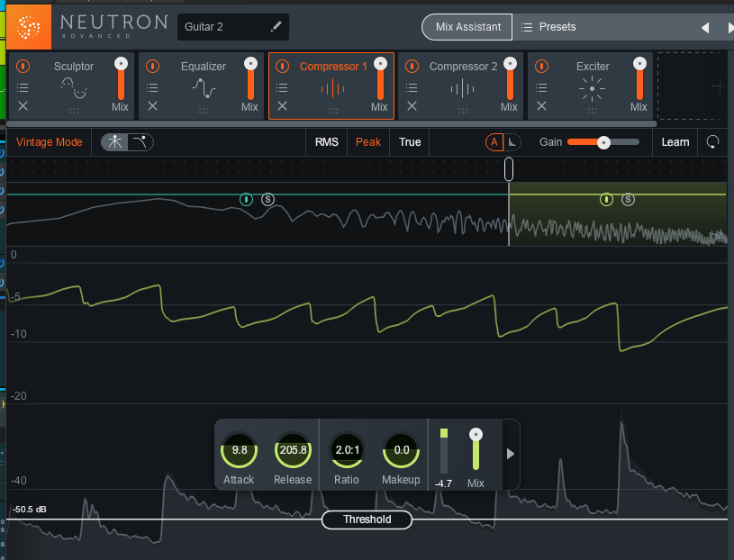Screen dimensions: 734x560
Task: Click the pencil icon to rename Guitar 2
Action: point(276,26)
